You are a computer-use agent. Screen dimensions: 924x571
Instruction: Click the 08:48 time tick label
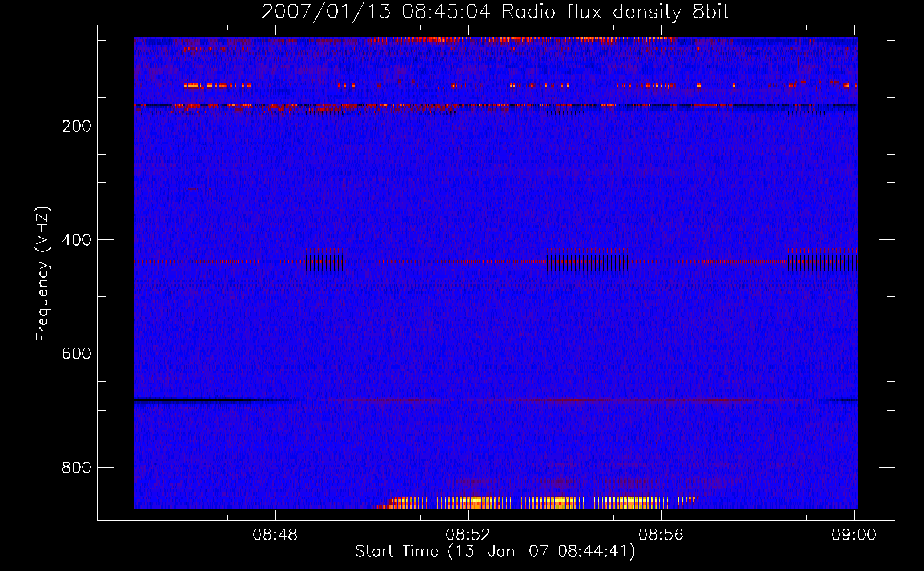tap(275, 535)
